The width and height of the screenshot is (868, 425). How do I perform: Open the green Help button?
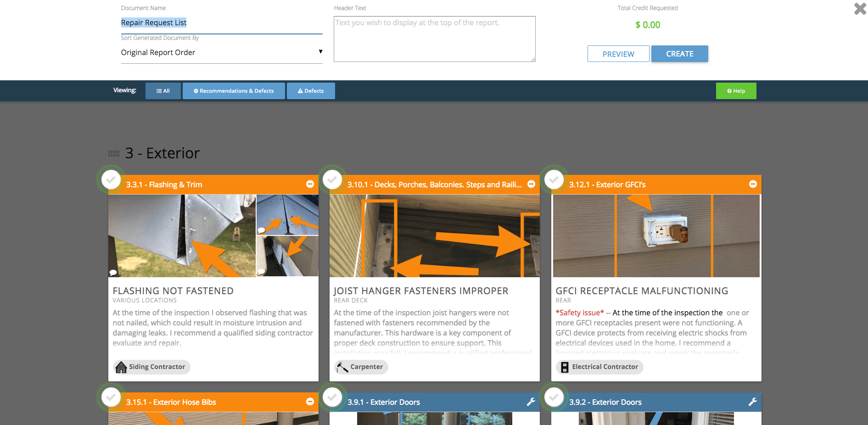(736, 91)
